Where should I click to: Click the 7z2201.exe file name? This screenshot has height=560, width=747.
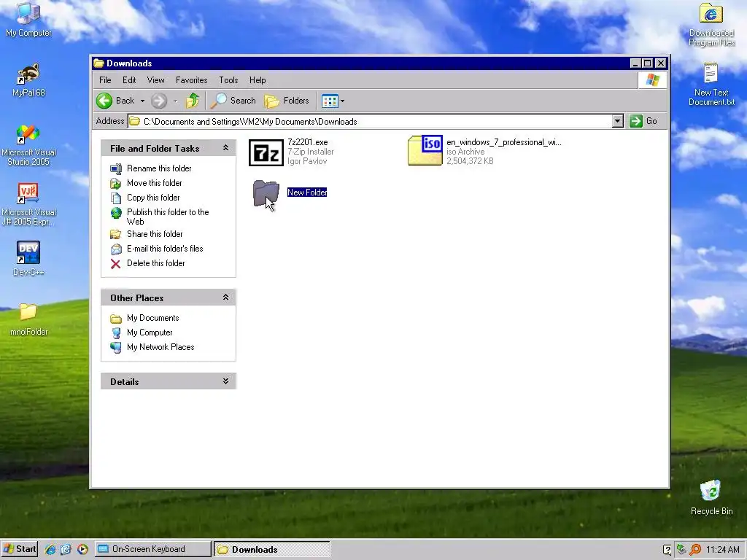308,142
